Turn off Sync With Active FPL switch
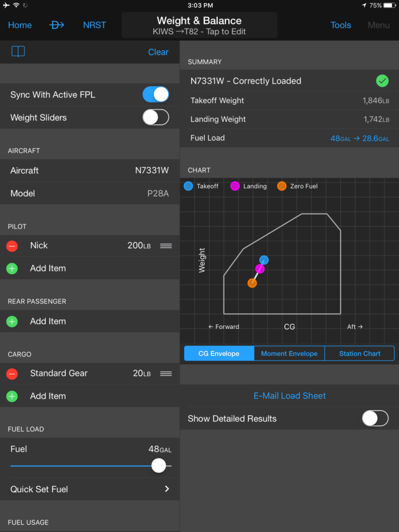 [156, 95]
